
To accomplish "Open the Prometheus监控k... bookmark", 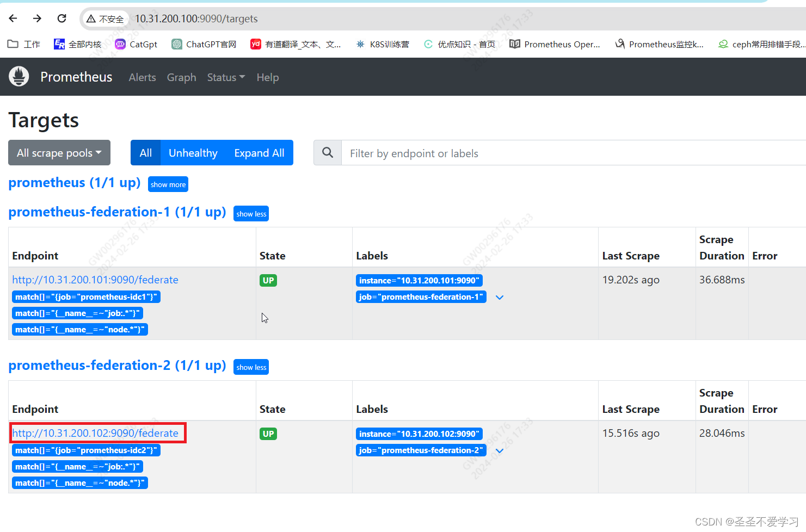I will click(660, 45).
